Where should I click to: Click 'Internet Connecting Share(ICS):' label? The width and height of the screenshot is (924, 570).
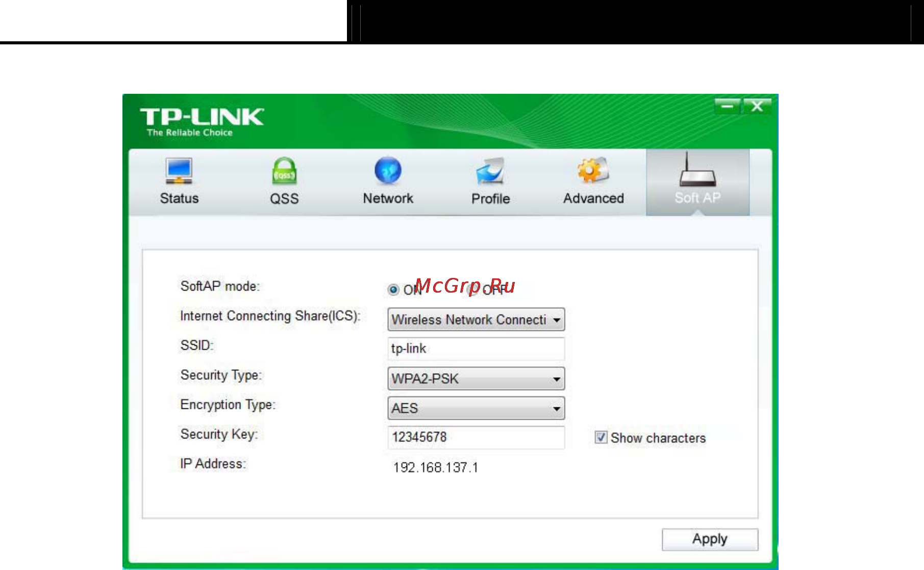tap(270, 316)
